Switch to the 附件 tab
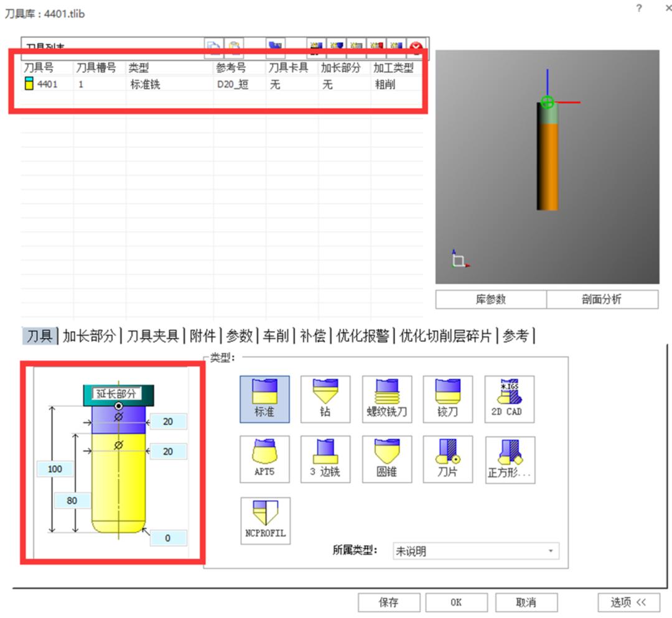The height and width of the screenshot is (618, 672). click(203, 336)
